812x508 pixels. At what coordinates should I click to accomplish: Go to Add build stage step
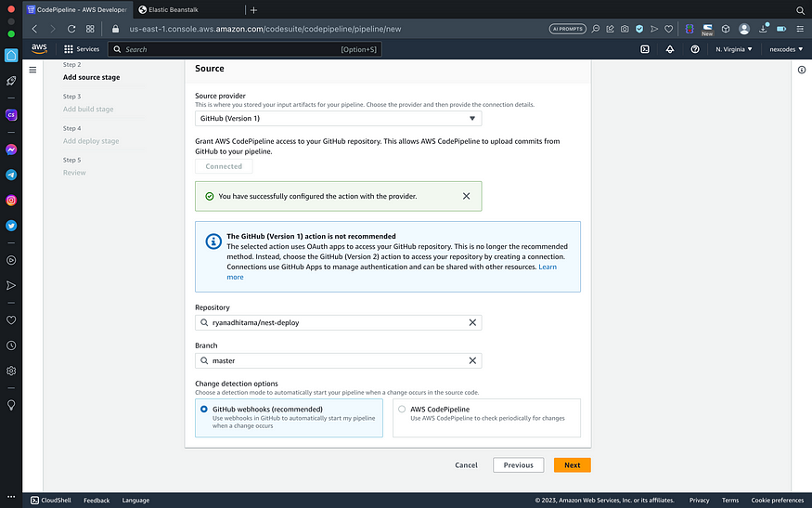88,109
